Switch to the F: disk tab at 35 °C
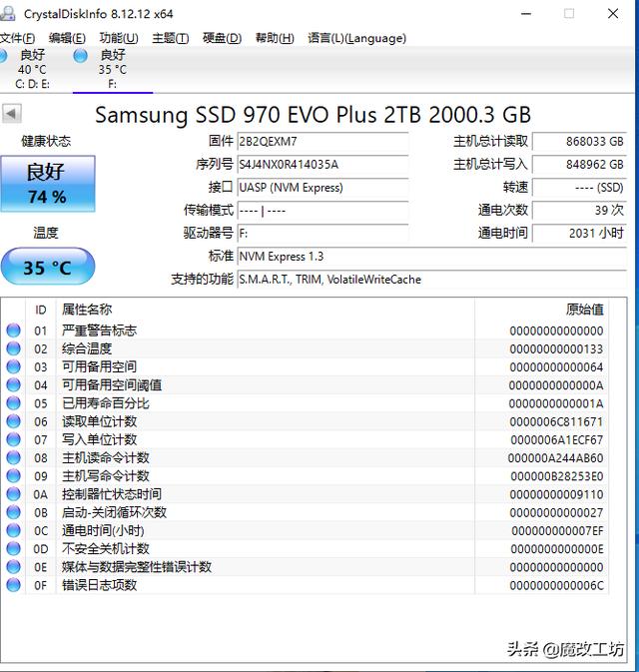This screenshot has height=672, width=639. coord(112,69)
